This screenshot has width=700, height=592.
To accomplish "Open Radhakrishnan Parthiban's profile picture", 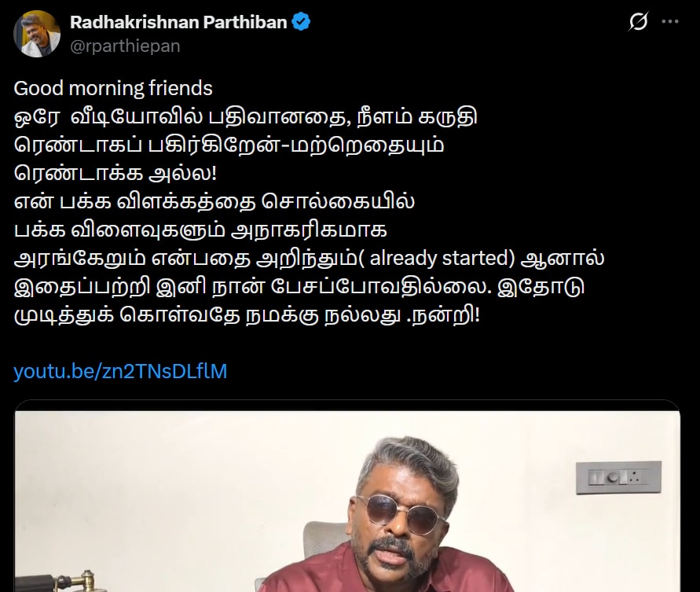I will (37, 34).
